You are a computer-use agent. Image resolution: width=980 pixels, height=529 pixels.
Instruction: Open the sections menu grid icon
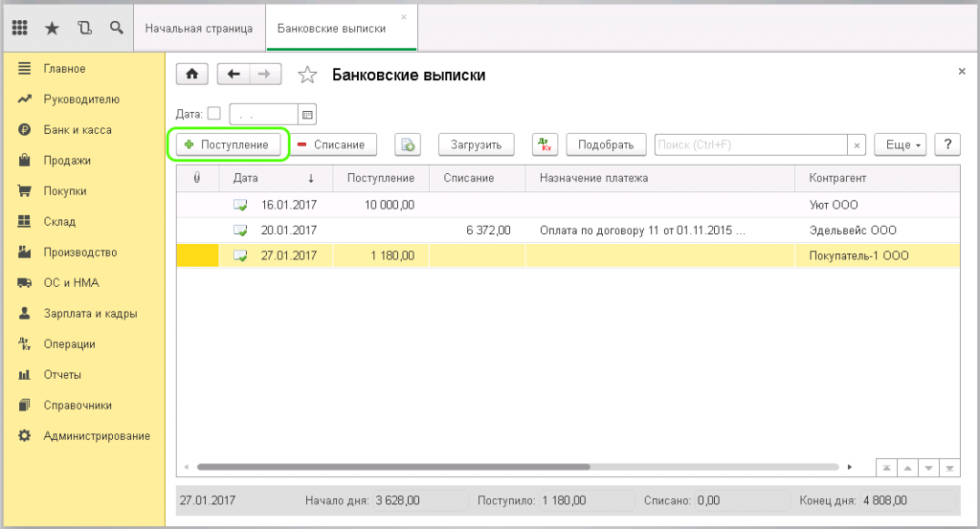(19, 28)
